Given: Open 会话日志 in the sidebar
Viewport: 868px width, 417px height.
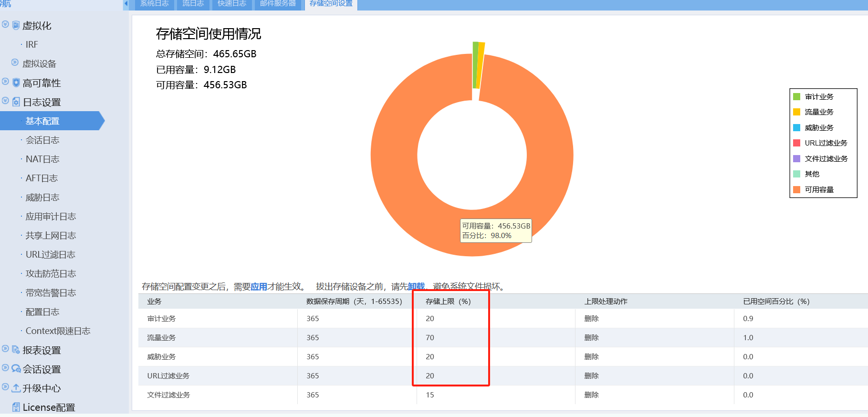Looking at the screenshot, I should (42, 140).
